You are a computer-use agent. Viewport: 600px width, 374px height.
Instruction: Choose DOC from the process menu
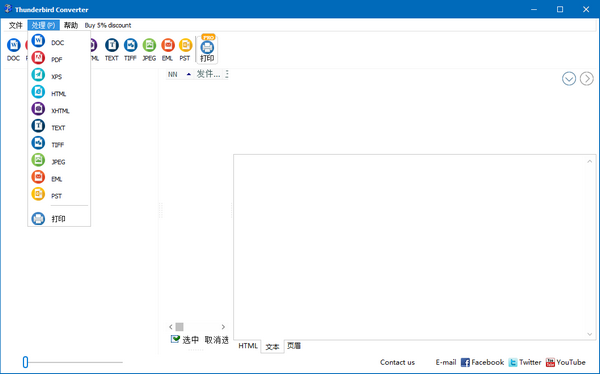(59, 41)
